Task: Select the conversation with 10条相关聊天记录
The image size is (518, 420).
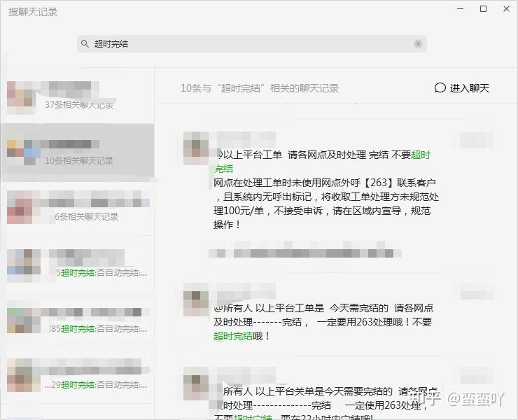Action: 77,153
